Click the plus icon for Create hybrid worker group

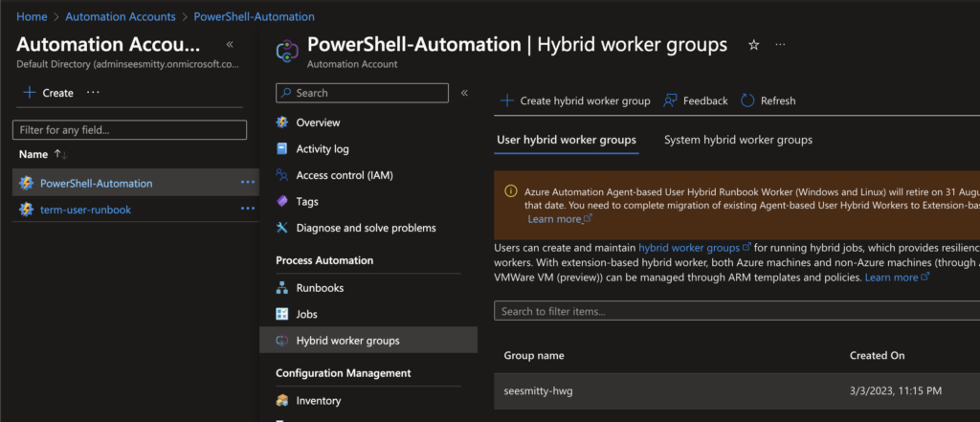coord(507,100)
